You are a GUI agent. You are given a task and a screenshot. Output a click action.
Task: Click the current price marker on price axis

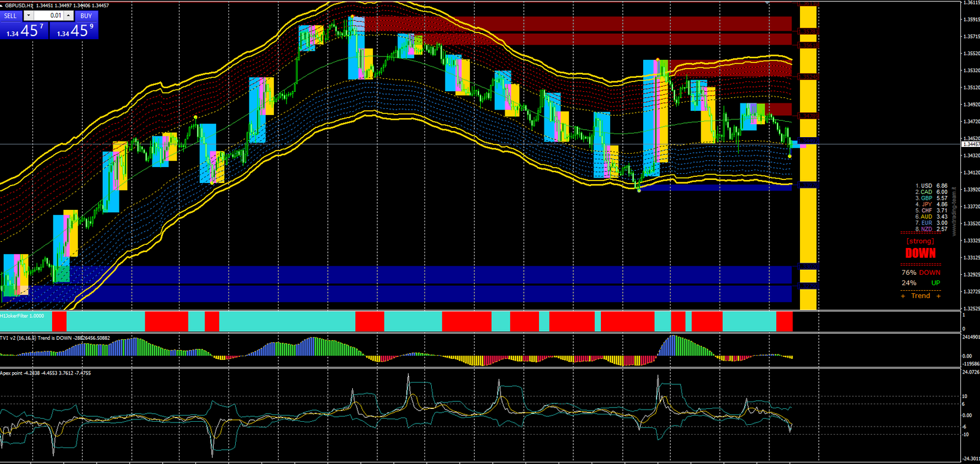pos(970,144)
